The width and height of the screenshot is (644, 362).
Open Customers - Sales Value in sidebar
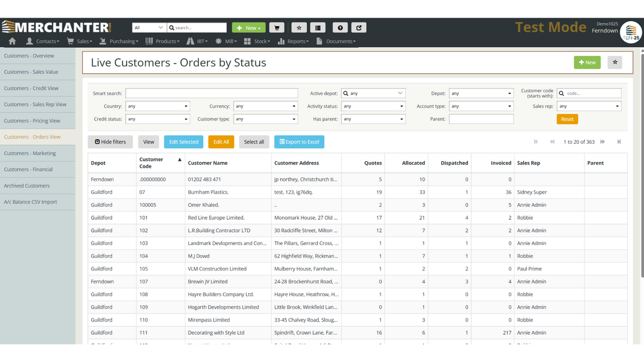[x=37, y=72]
